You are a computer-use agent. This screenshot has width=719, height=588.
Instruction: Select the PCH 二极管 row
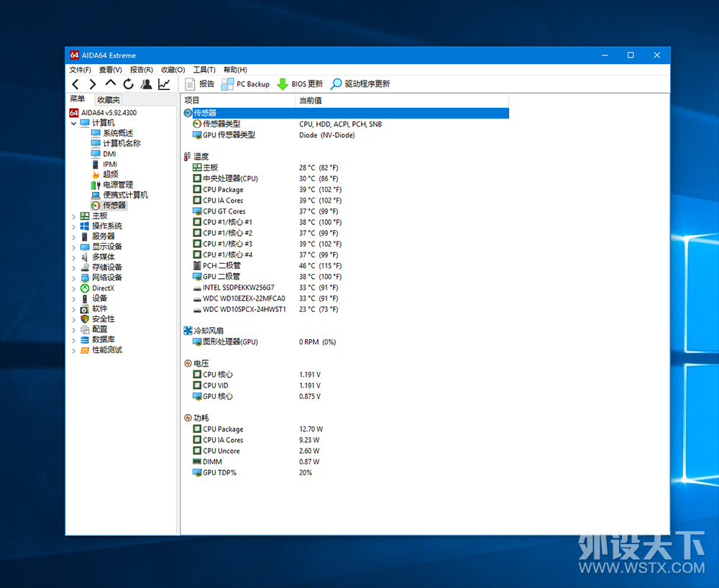(346, 266)
